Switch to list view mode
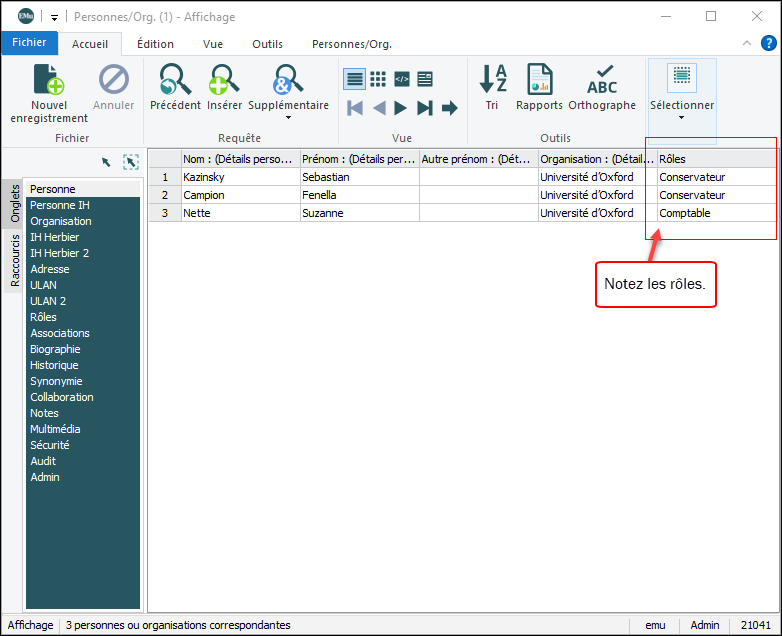 (x=354, y=79)
